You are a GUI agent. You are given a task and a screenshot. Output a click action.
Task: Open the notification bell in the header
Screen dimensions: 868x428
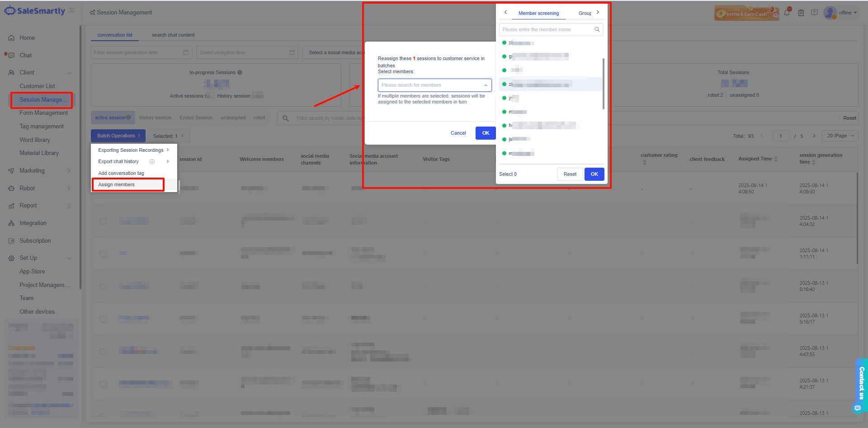click(787, 13)
